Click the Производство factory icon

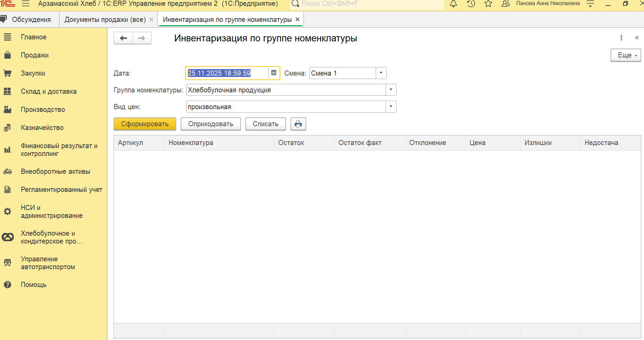8,109
